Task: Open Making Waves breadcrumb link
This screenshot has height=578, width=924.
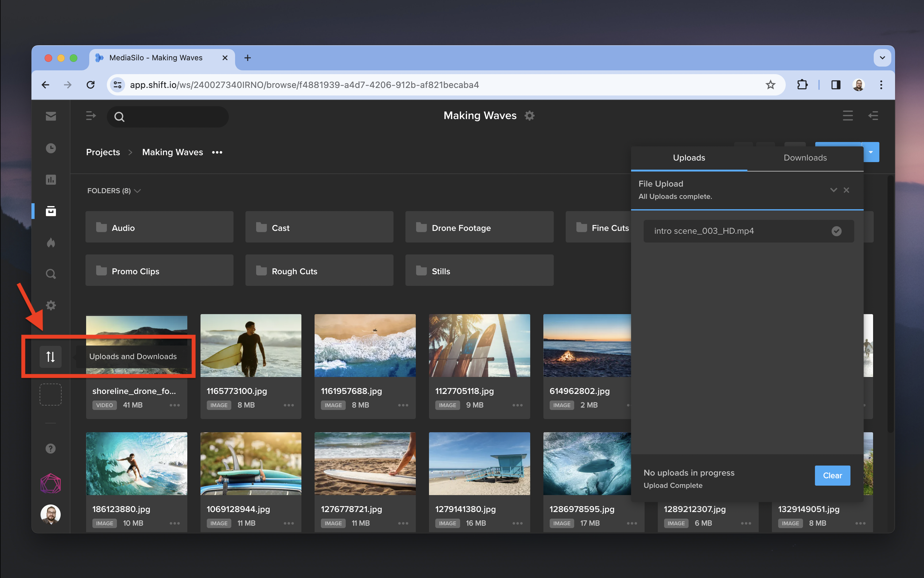Action: click(173, 152)
